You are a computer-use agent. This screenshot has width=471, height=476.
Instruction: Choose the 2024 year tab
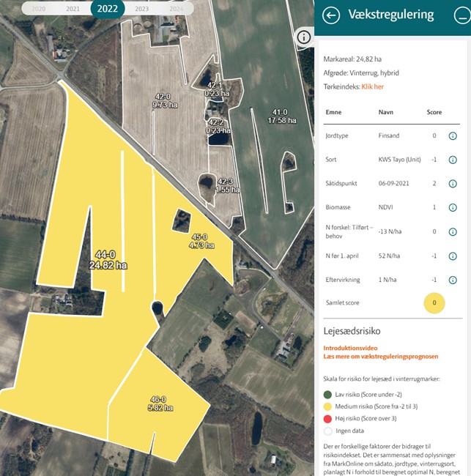[x=176, y=9]
